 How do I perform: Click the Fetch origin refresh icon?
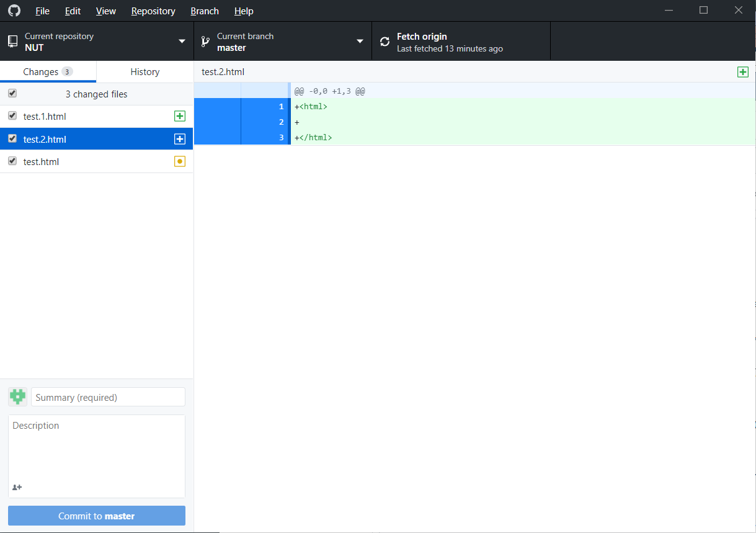385,41
